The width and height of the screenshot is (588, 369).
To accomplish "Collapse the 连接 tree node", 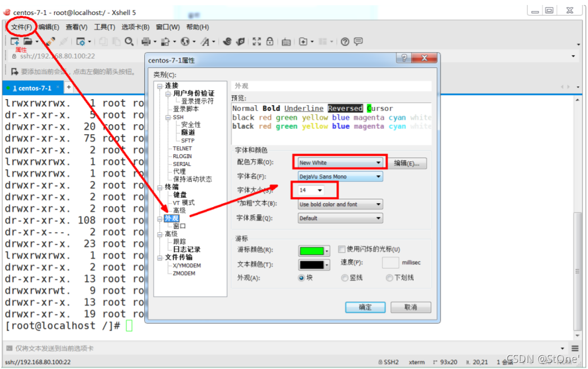I will point(160,86).
